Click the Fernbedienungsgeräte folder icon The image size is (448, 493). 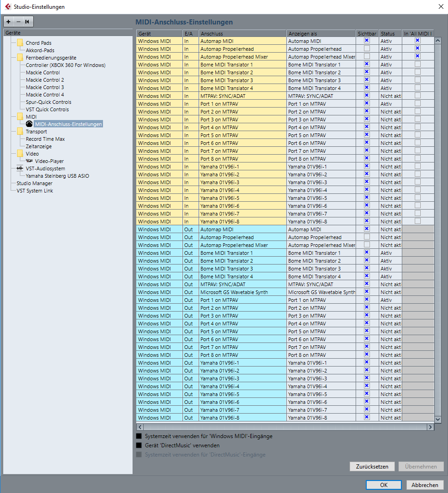20,58
